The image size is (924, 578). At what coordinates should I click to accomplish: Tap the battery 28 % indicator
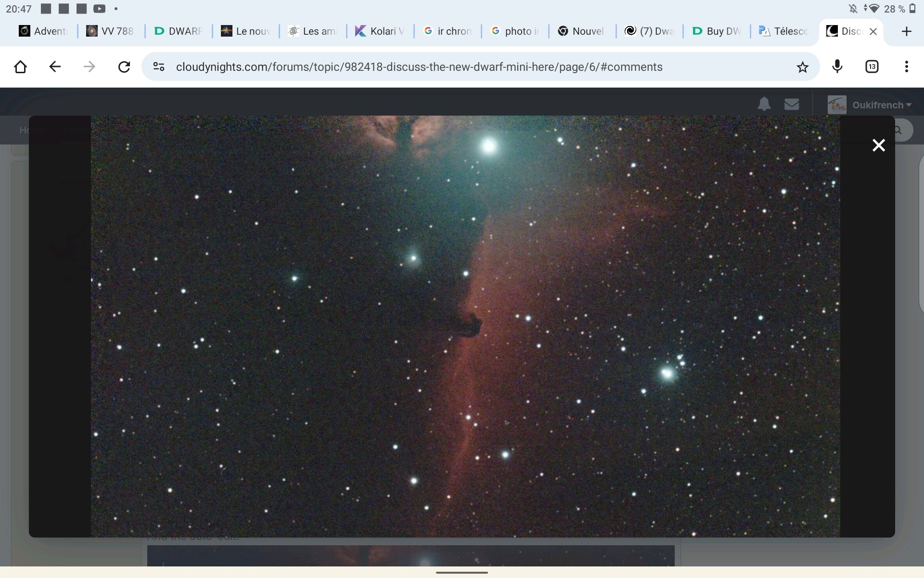900,9
